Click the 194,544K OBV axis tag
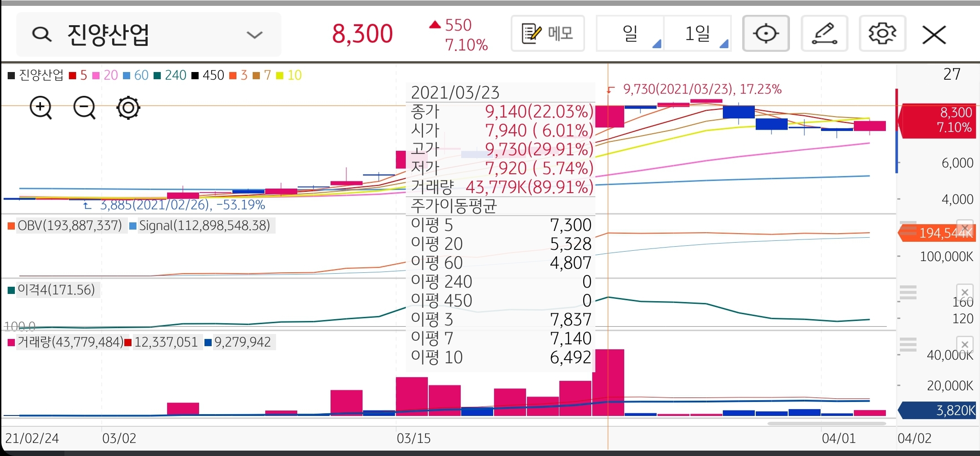980x456 pixels. click(x=937, y=233)
